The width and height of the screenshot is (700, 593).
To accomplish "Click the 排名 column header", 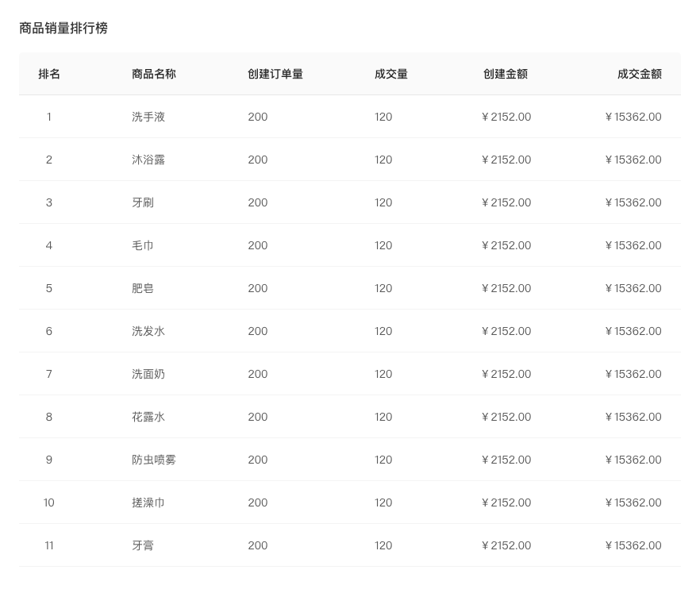I will tap(49, 74).
